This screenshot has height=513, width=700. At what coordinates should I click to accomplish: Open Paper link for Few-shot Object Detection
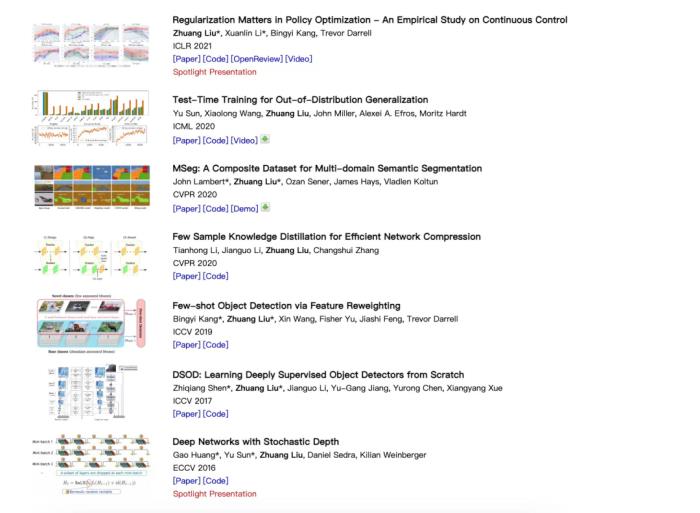tap(187, 345)
